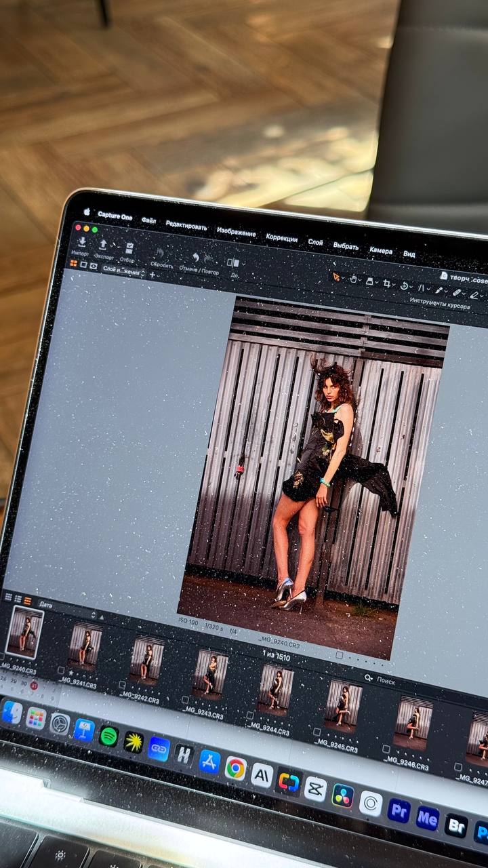This screenshot has width=488, height=868.
Task: Open the layer selector (Слой) dropdown
Action: 123,271
